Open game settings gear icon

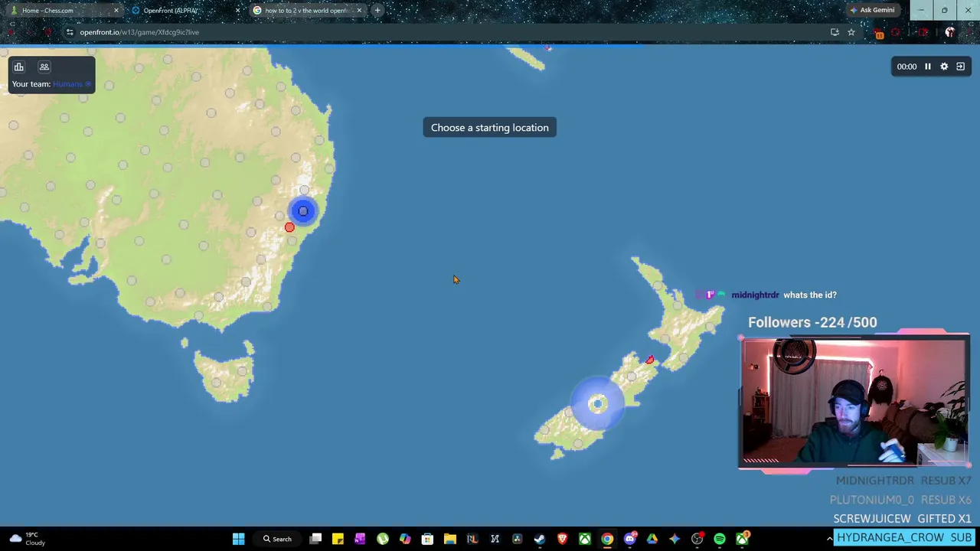(x=944, y=67)
